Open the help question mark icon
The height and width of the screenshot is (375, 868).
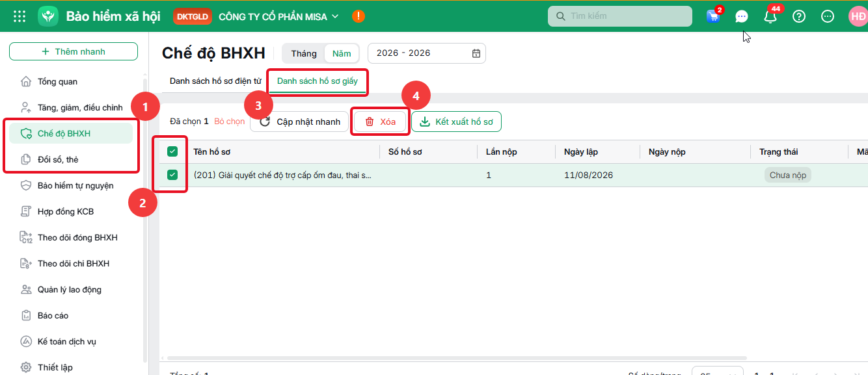[799, 16]
